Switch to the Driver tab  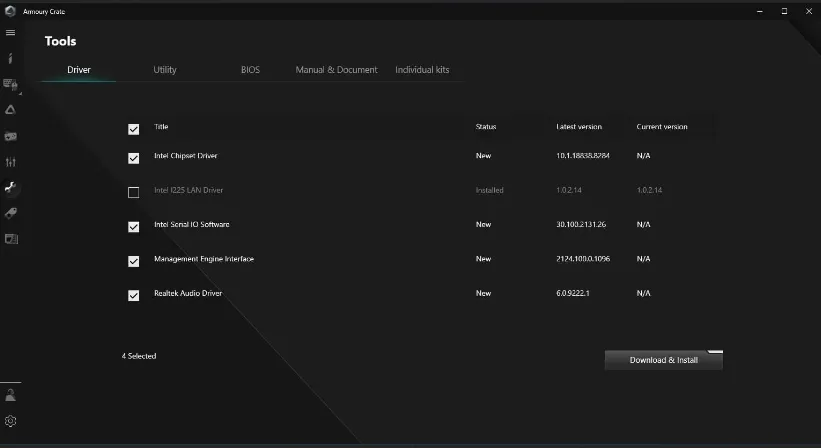click(79, 70)
